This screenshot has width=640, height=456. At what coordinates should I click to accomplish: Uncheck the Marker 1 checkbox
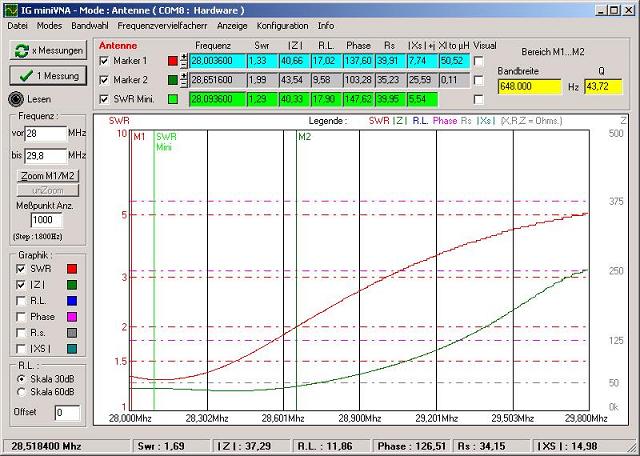pos(107,62)
